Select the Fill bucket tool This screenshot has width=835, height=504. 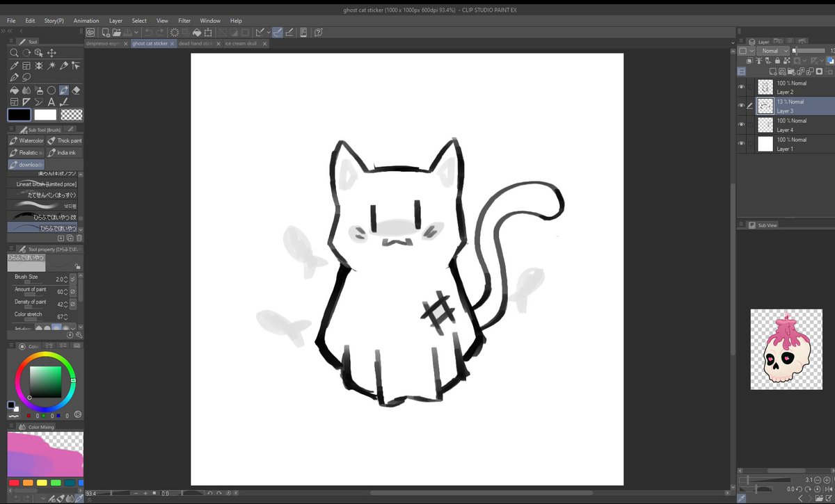coord(14,90)
